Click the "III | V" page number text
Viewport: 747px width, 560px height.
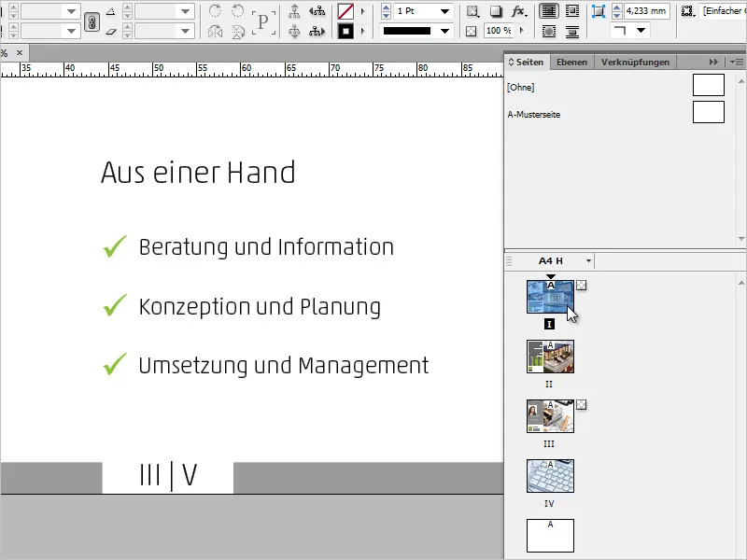click(168, 475)
